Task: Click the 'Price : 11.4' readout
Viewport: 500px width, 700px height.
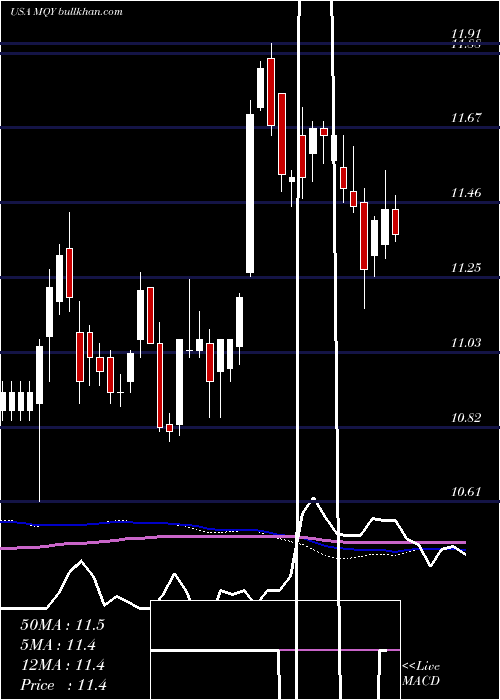Action: point(63,685)
